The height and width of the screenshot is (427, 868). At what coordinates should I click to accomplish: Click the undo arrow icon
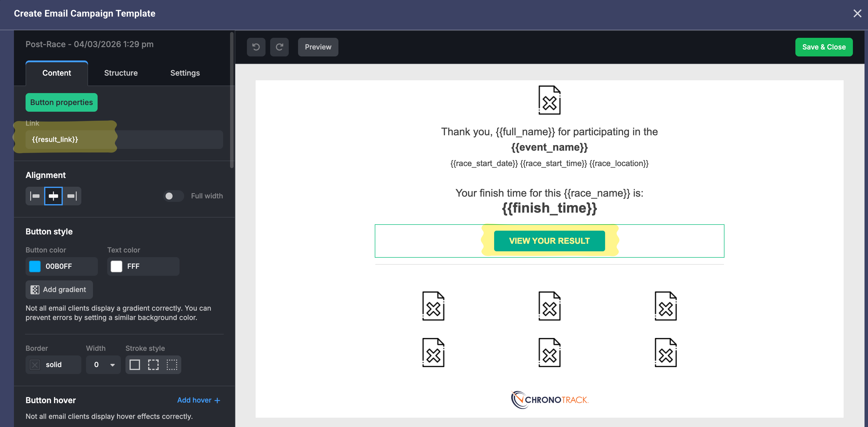tap(256, 47)
